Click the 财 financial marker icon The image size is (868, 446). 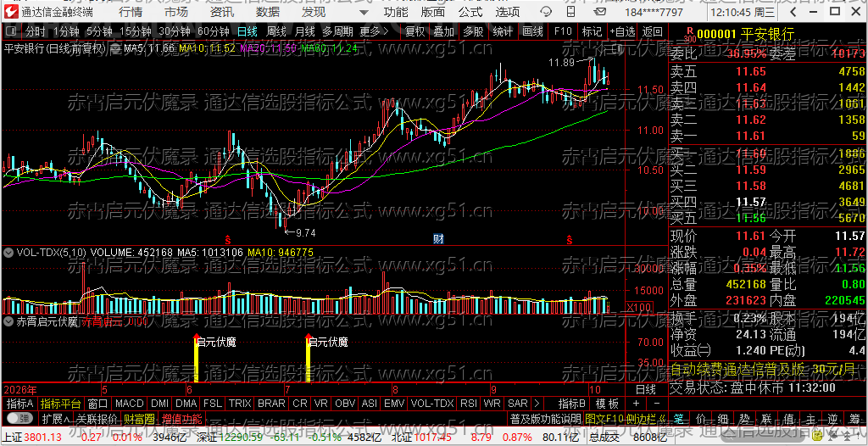pos(438,239)
